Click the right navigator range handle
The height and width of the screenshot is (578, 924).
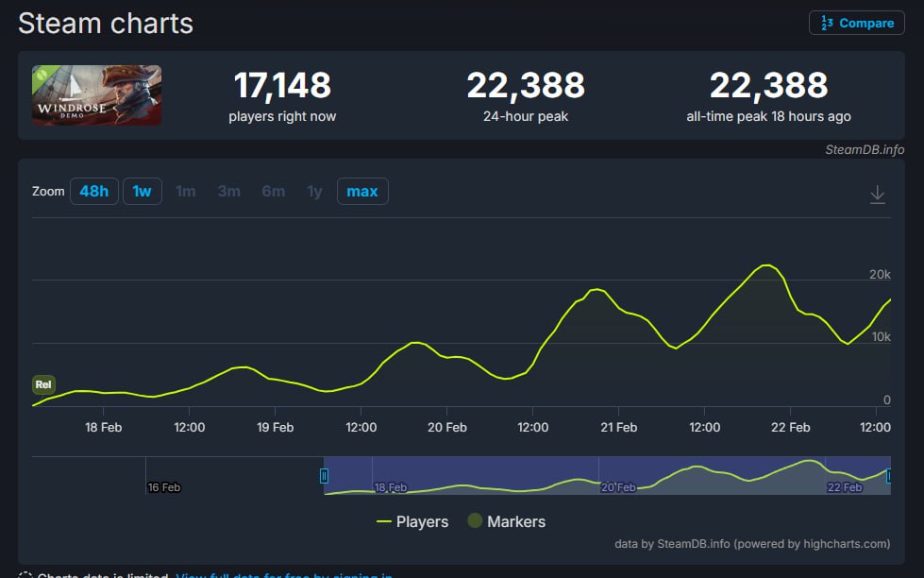pos(889,475)
